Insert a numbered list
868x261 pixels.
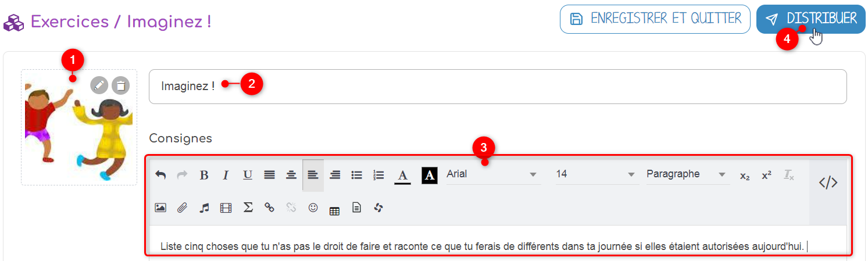pos(378,175)
